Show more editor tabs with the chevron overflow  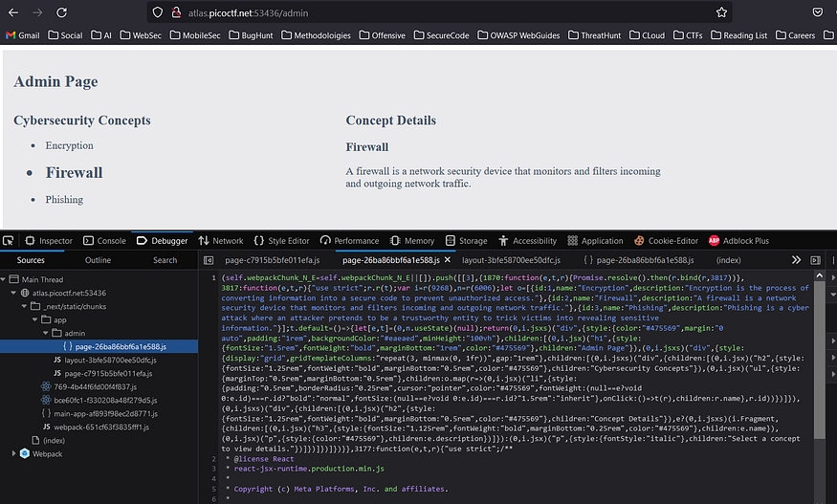[796, 260]
